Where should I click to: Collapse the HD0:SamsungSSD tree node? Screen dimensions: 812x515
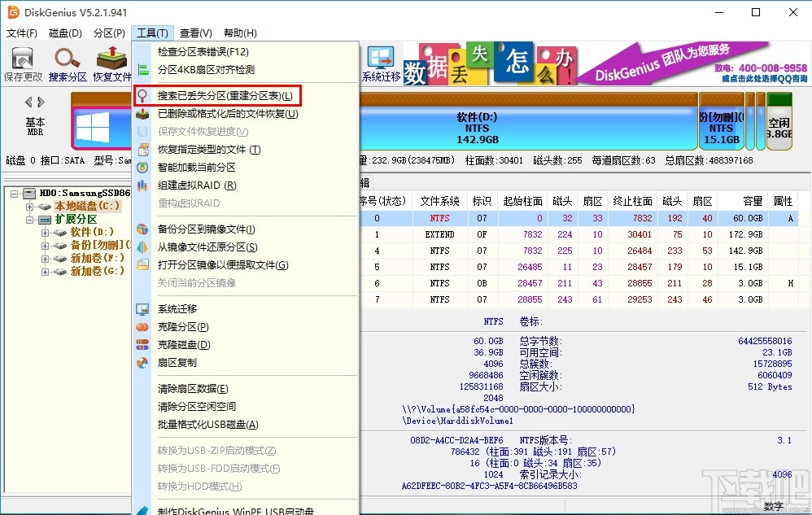pos(15,194)
